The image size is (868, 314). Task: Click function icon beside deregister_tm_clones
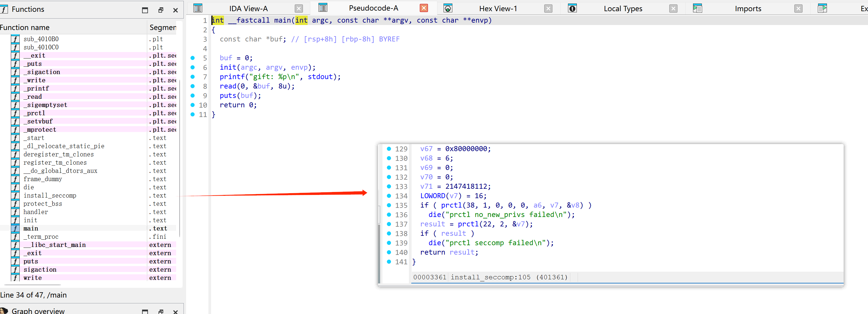15,154
